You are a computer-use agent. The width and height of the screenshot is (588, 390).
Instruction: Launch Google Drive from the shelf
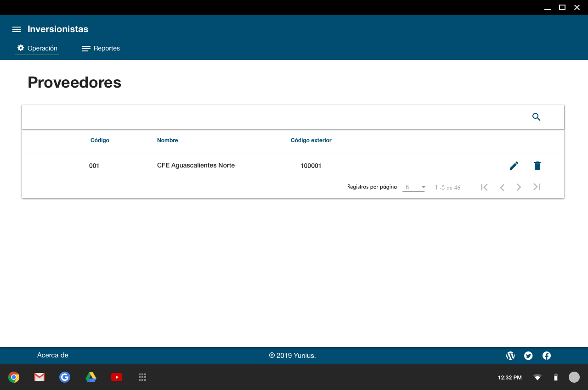(91, 377)
